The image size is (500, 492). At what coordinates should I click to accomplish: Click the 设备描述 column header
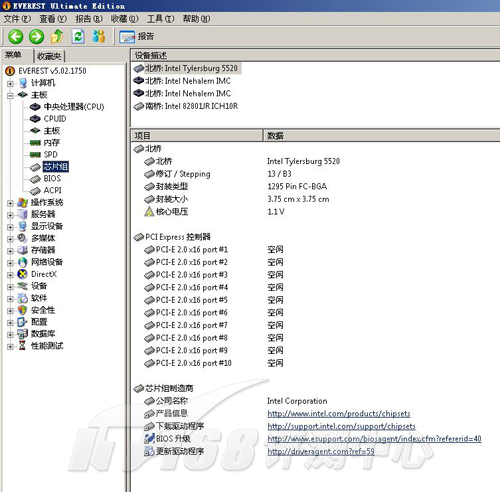[316, 55]
